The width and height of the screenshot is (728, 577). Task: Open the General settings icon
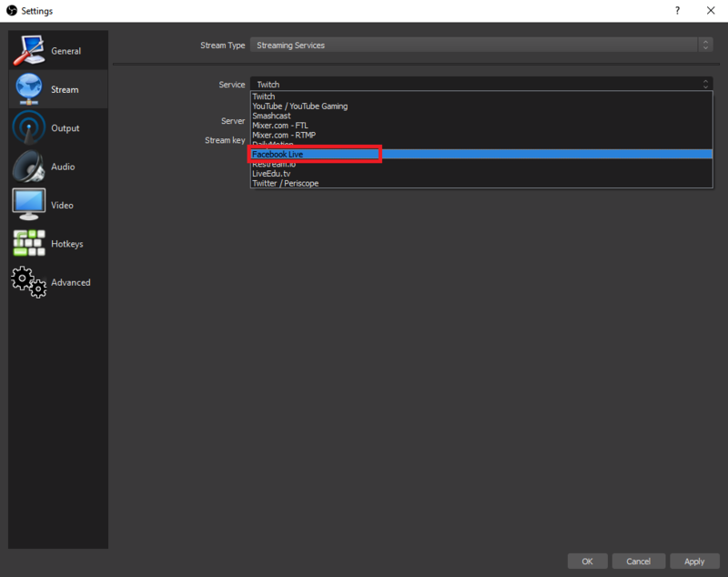[x=29, y=50]
